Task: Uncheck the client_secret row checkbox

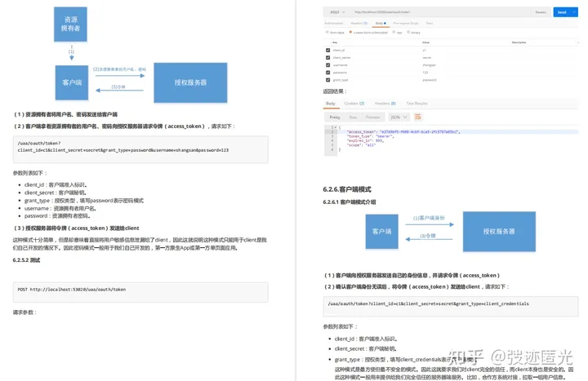Action: (x=327, y=58)
